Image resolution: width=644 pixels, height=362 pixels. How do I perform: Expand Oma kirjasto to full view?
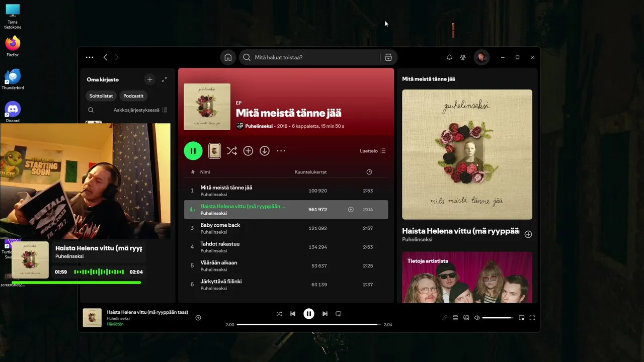point(164,79)
